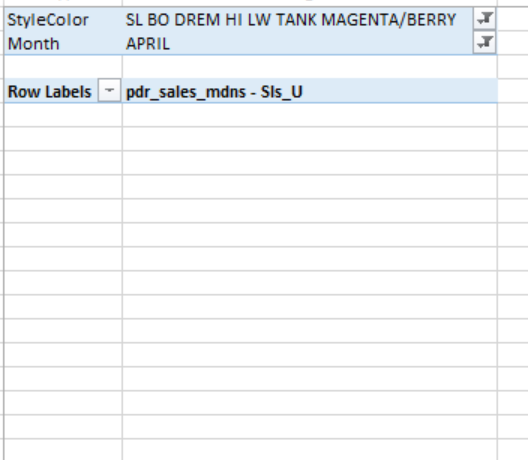Select the StyleColor label cell

(x=63, y=20)
